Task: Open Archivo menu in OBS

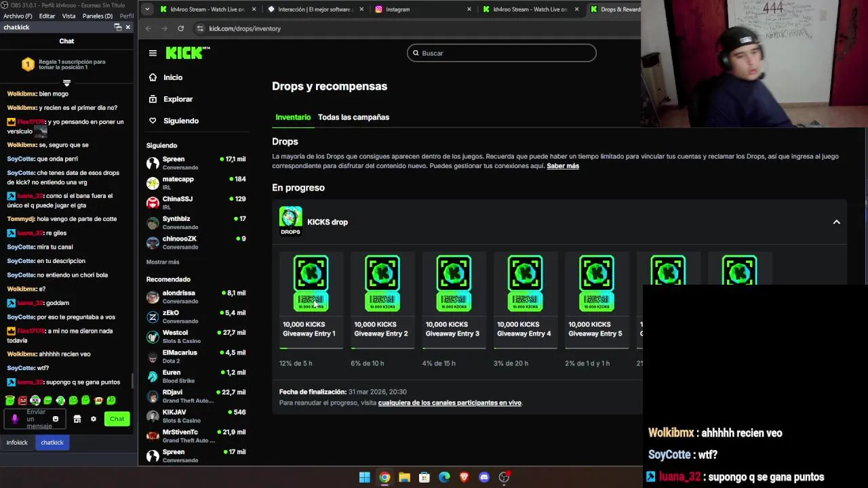Action: point(18,16)
